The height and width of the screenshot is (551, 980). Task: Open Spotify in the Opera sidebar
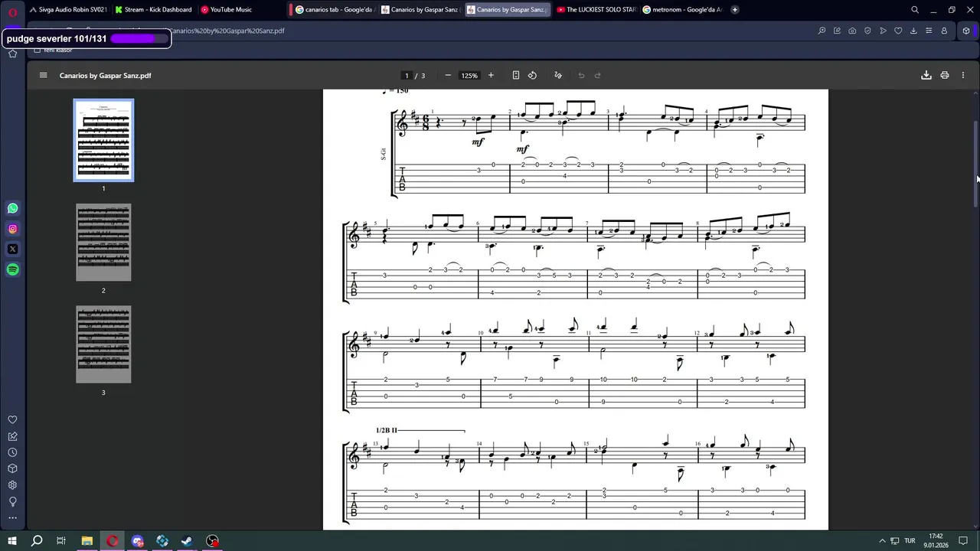point(12,269)
